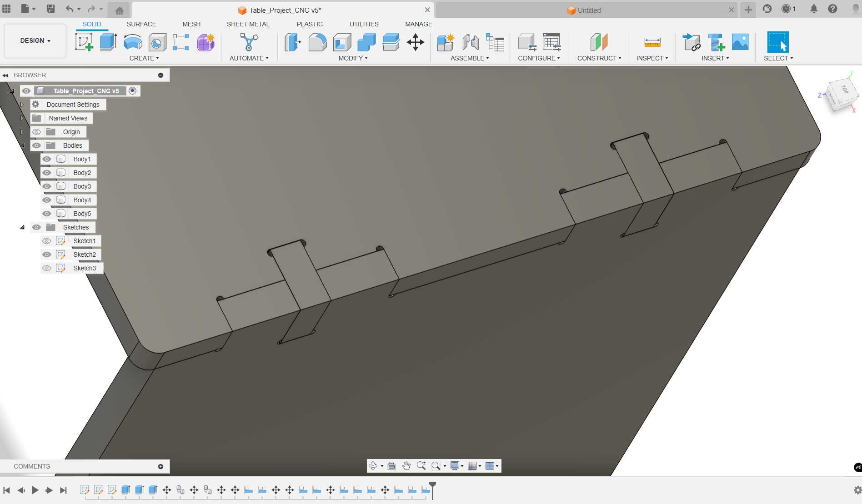Select the Offset Plane construct icon
This screenshot has width=862, height=504.
click(599, 42)
